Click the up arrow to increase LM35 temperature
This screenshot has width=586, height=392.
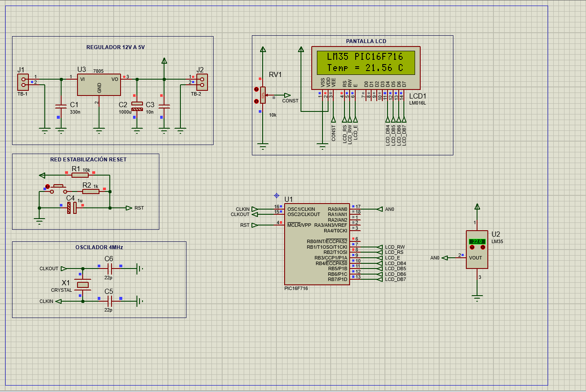click(x=472, y=247)
